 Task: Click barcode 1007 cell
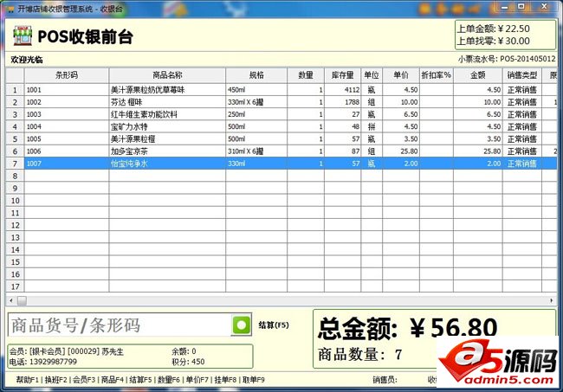67,164
